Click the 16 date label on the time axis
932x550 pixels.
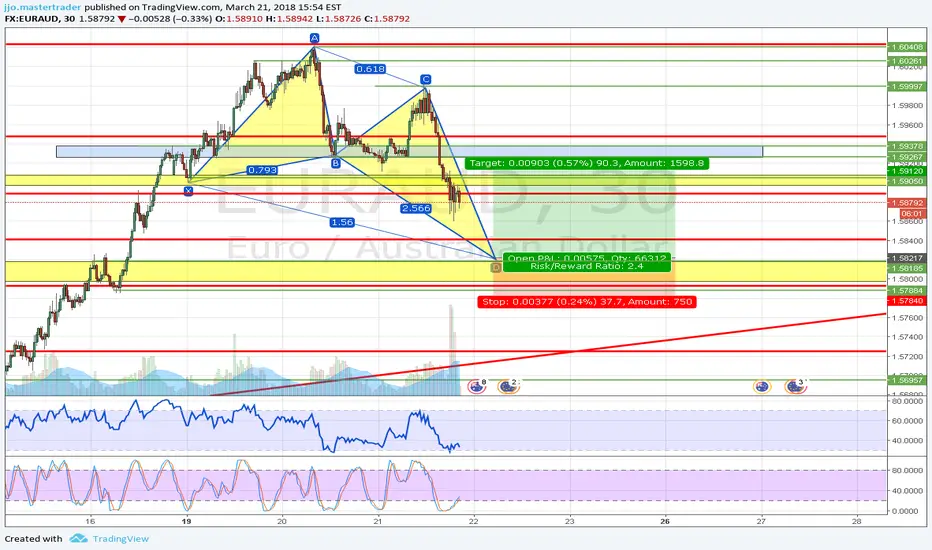point(90,521)
